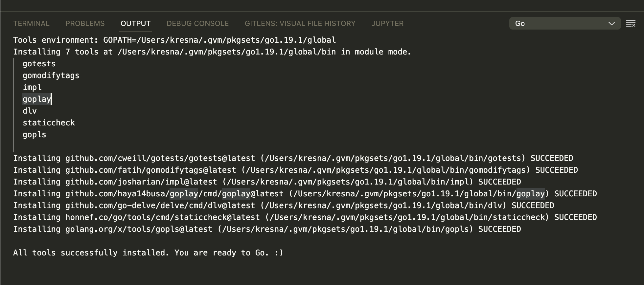This screenshot has height=285, width=644.
Task: Click the highlighted goplay word in list
Action: click(x=37, y=99)
